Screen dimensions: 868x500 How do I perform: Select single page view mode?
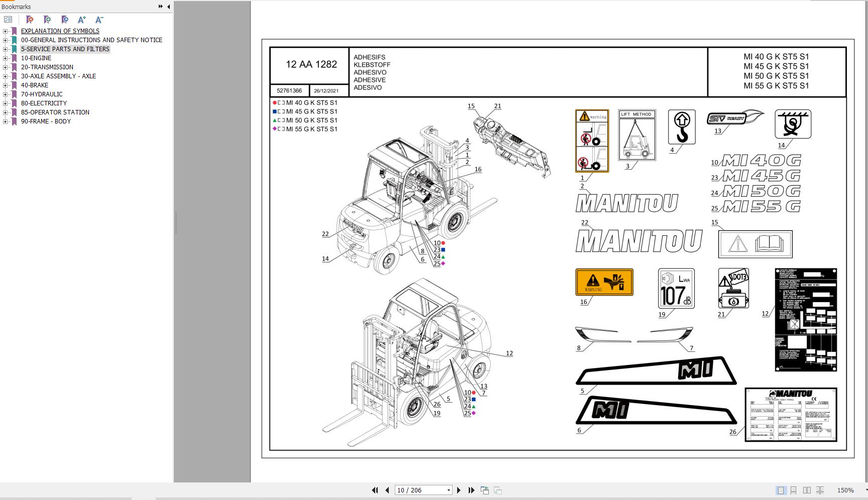point(781,490)
